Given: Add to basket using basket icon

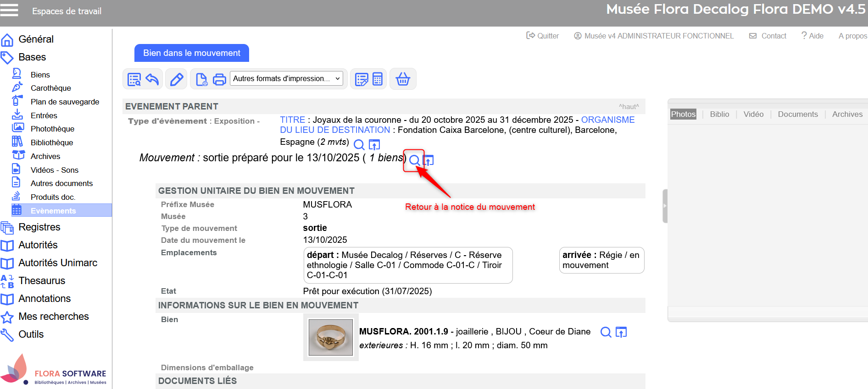Looking at the screenshot, I should 402,79.
